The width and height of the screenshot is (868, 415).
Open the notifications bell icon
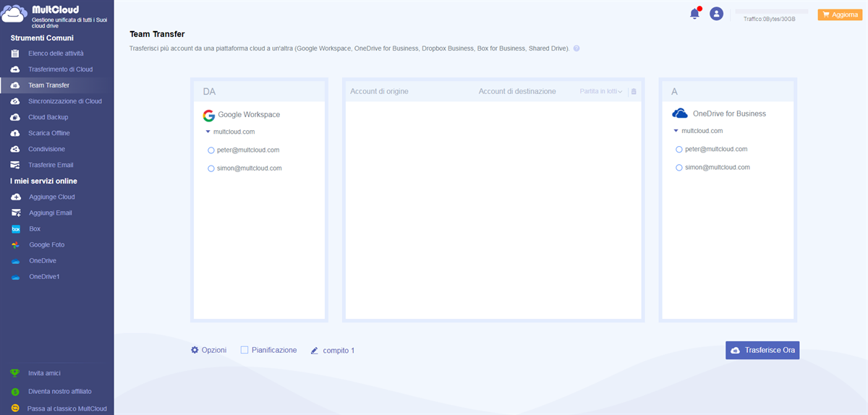(694, 14)
